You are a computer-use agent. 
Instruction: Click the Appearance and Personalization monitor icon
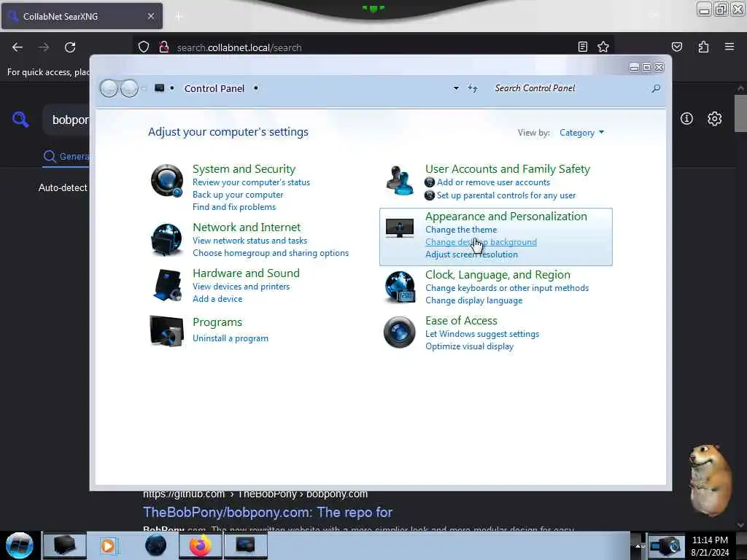click(x=399, y=228)
